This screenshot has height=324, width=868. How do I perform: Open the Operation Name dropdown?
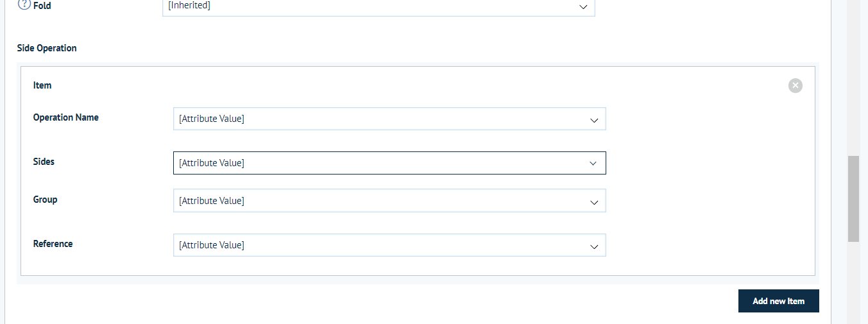[389, 119]
